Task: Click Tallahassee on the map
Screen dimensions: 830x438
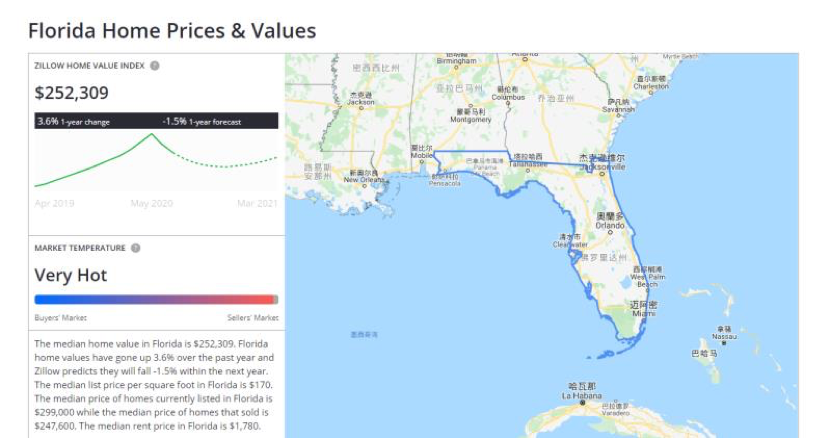Action: tap(528, 165)
